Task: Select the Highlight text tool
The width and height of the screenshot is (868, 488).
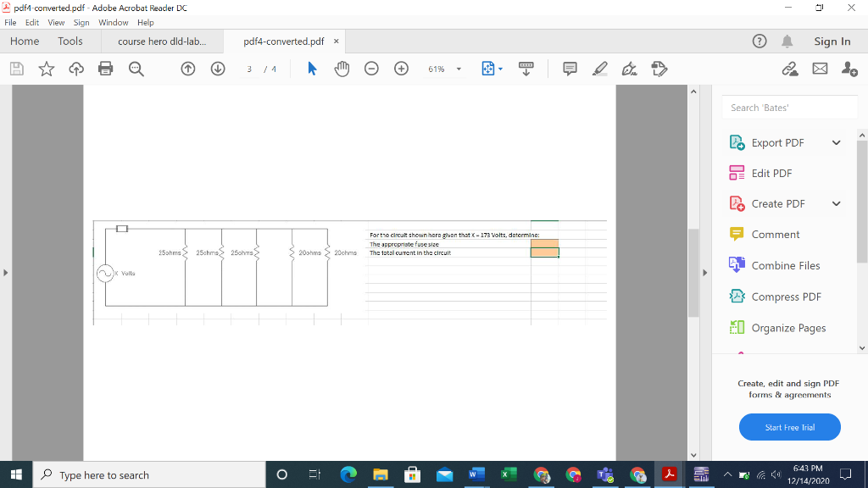Action: pos(599,69)
